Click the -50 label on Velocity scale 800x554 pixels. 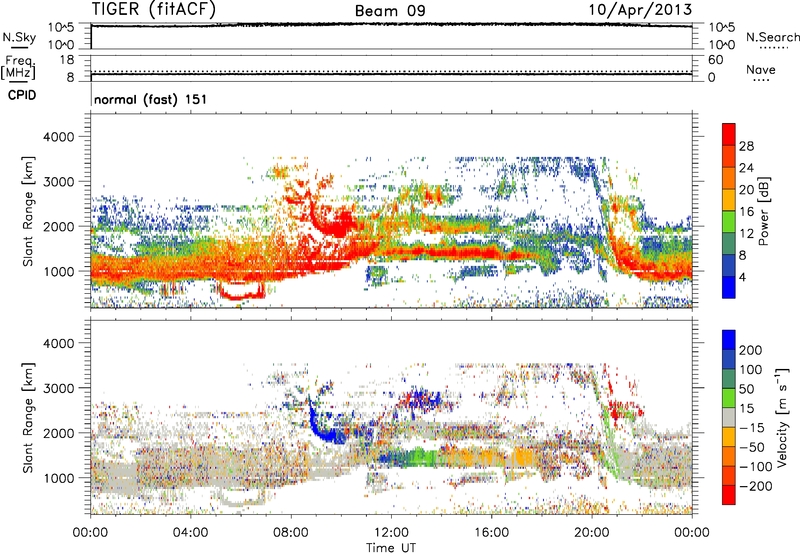pyautogui.click(x=752, y=448)
